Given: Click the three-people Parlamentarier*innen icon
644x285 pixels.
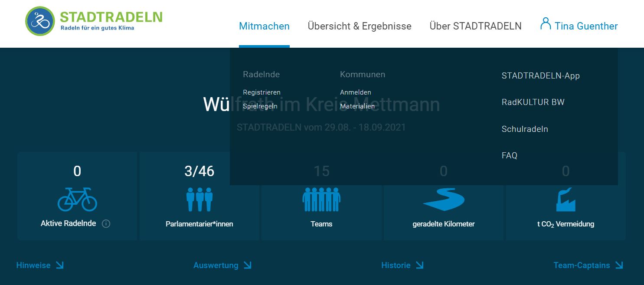Looking at the screenshot, I should (x=199, y=199).
